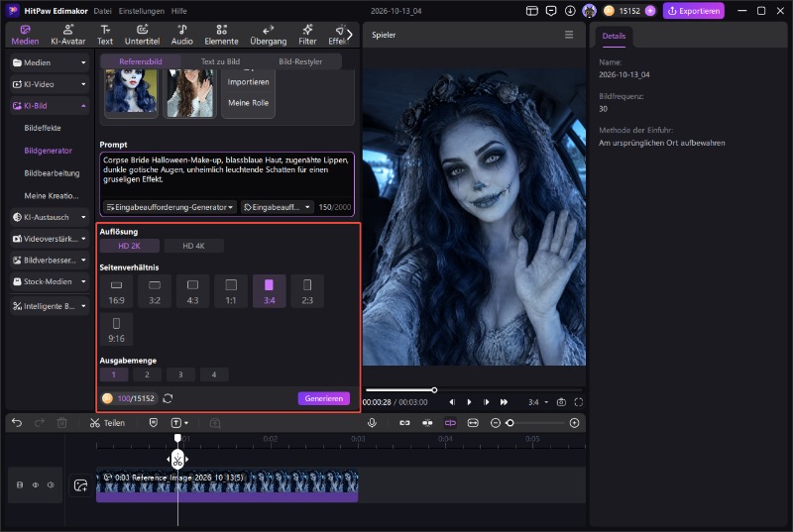
Task: Click the undo arrow in timeline toolbar
Action: 17,423
